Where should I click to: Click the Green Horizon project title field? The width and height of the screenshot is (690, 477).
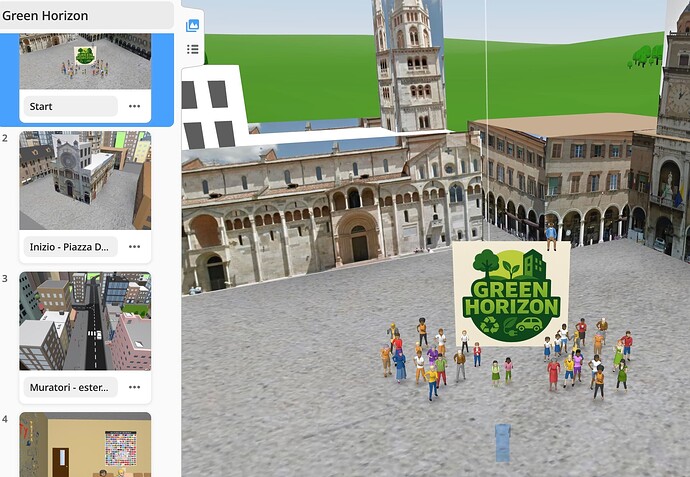click(86, 15)
